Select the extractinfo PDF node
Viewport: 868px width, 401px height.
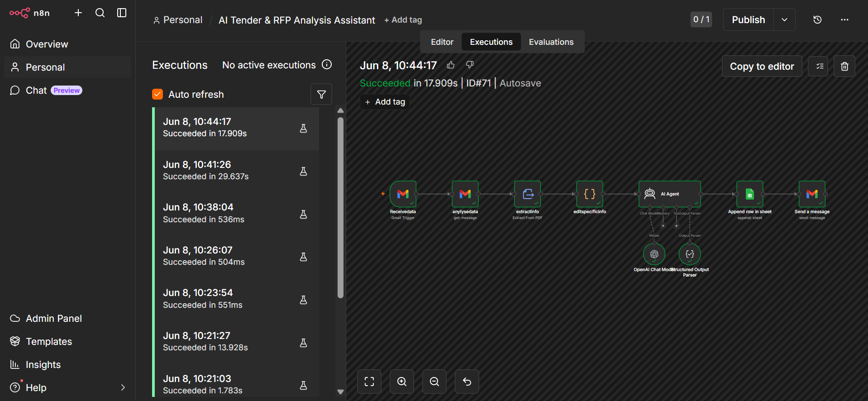[528, 194]
